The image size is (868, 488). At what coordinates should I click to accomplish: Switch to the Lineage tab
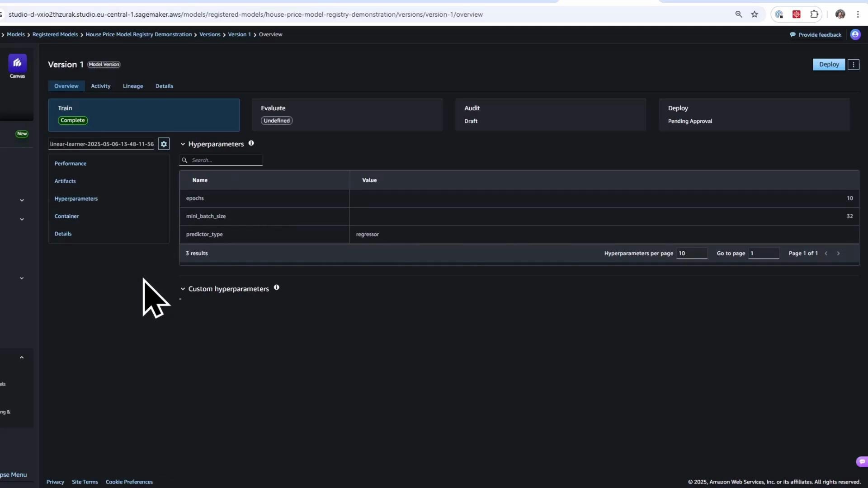tap(133, 86)
